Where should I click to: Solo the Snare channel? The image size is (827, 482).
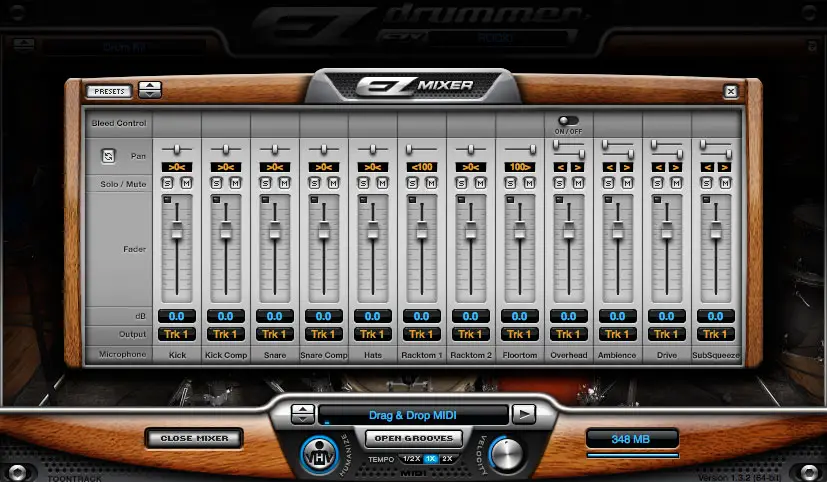coord(266,183)
